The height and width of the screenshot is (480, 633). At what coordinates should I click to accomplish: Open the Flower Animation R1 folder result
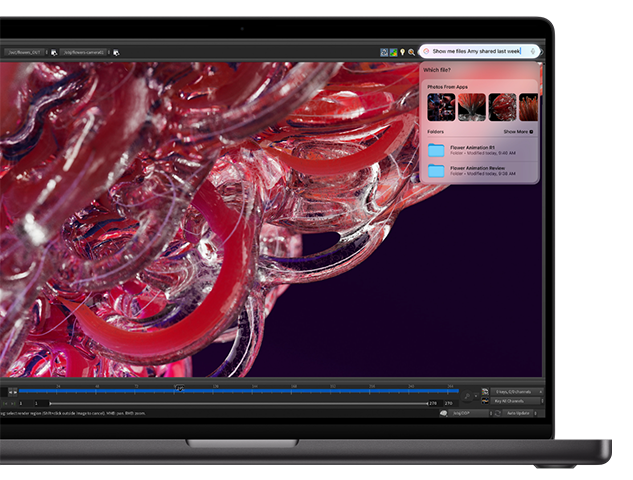tap(482, 150)
